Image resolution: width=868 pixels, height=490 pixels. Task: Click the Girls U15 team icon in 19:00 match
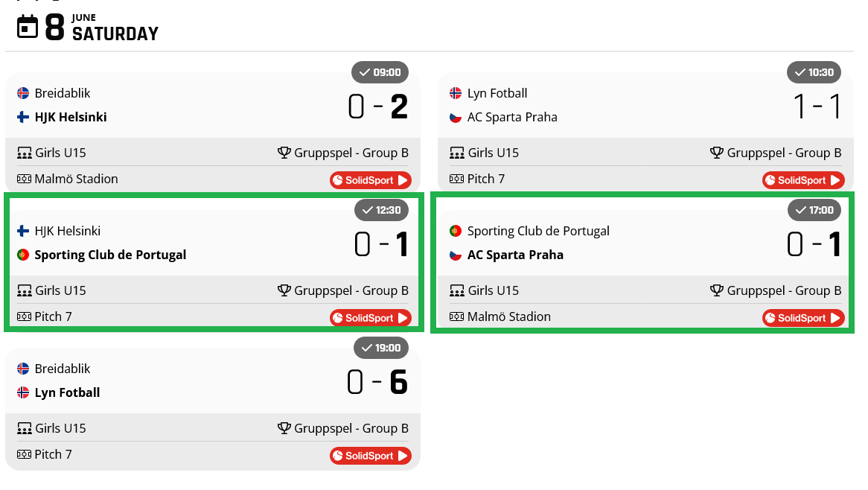click(x=25, y=428)
